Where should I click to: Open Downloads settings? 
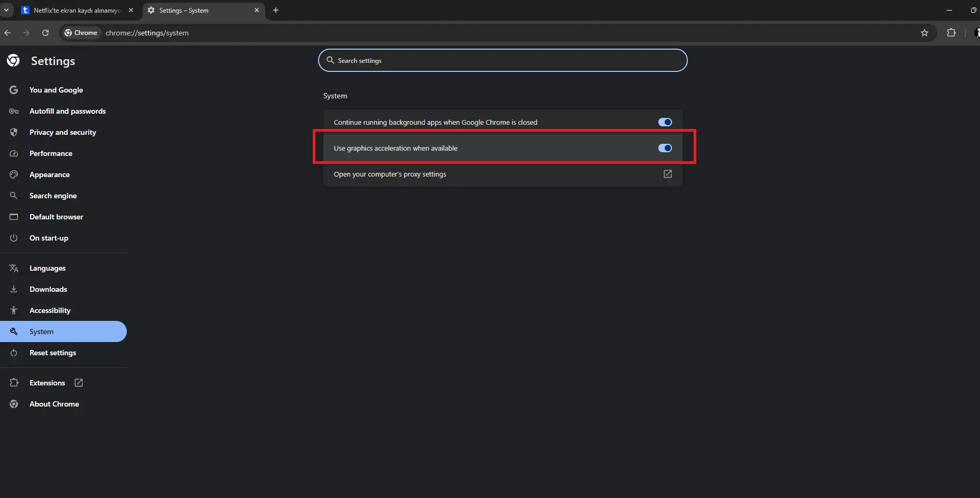coord(48,289)
